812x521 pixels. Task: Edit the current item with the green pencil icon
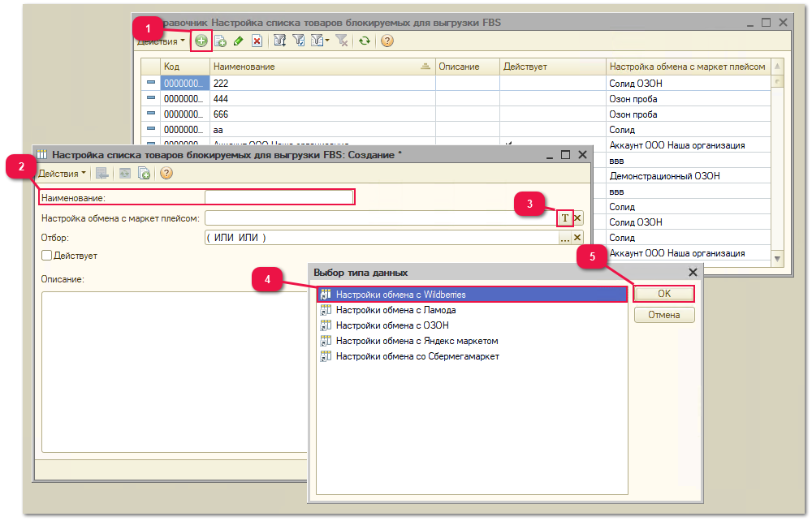point(238,41)
